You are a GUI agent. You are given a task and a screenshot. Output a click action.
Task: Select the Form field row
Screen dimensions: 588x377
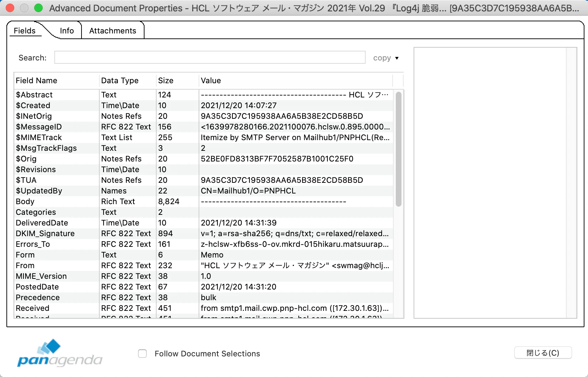coord(204,255)
